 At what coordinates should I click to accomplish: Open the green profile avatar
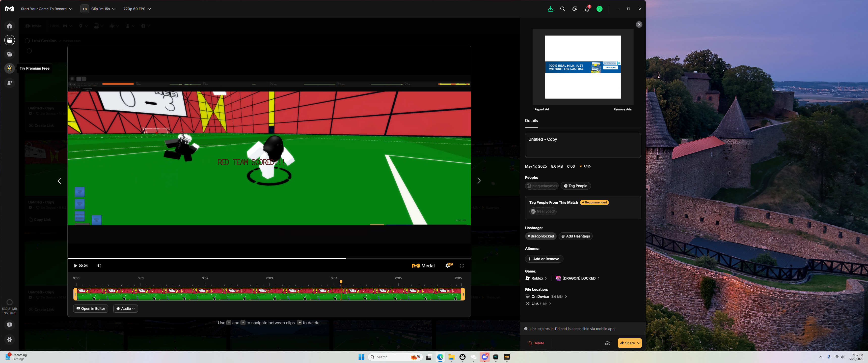pos(600,9)
